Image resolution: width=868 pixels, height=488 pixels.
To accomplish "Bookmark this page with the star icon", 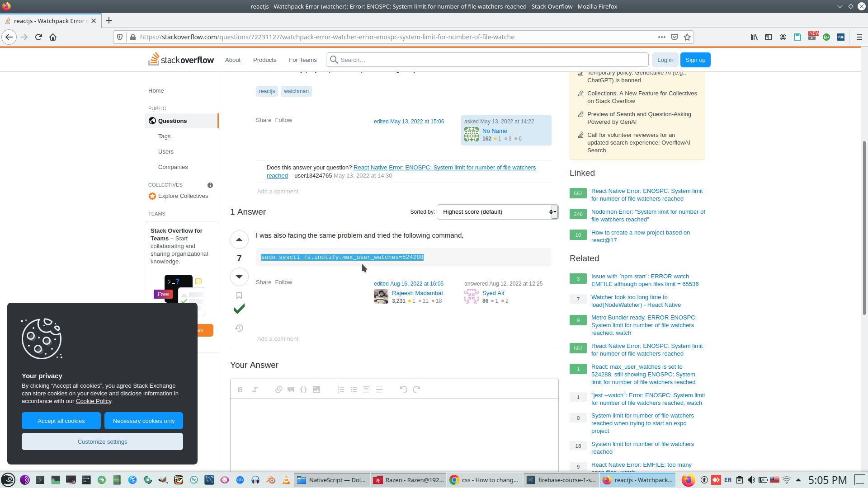I will (687, 37).
